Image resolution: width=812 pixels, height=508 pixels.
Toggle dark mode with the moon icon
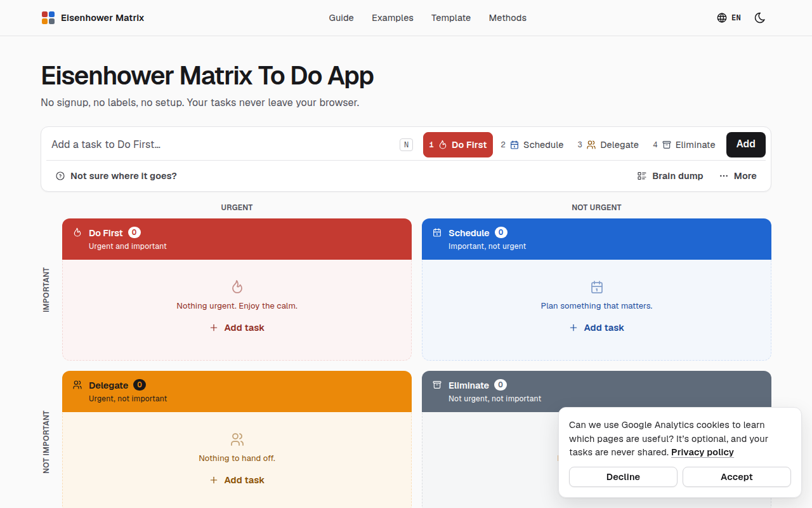pyautogui.click(x=760, y=18)
